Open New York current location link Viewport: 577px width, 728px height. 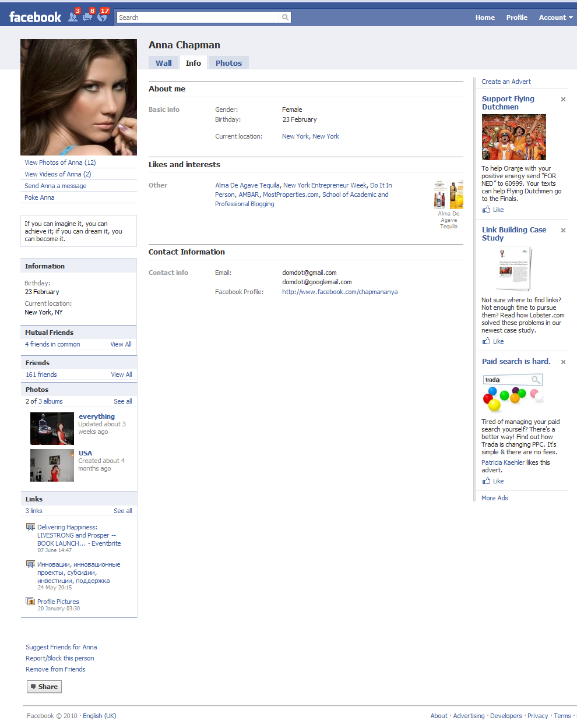(311, 136)
